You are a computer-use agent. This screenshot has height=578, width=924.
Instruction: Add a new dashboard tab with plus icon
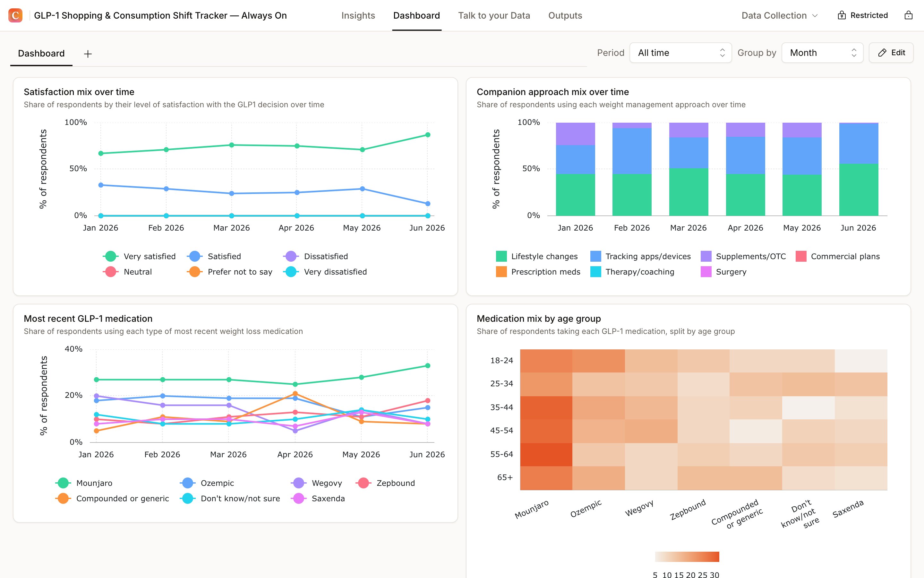[x=88, y=54]
